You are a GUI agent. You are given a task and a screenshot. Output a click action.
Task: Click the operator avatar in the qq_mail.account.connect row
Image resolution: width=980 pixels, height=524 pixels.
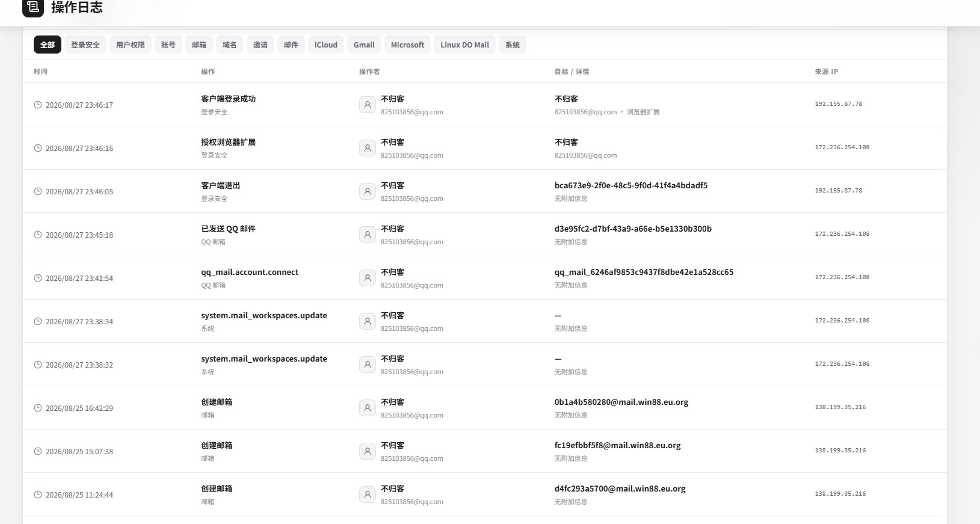368,278
